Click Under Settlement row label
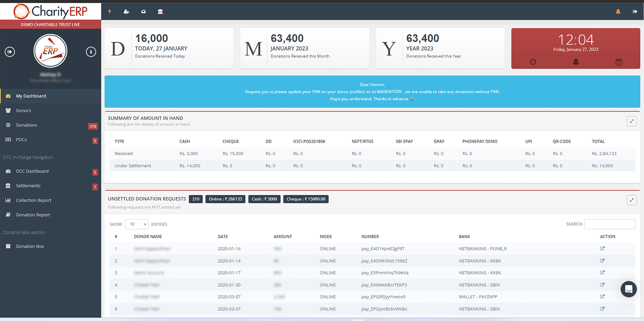 (x=133, y=166)
